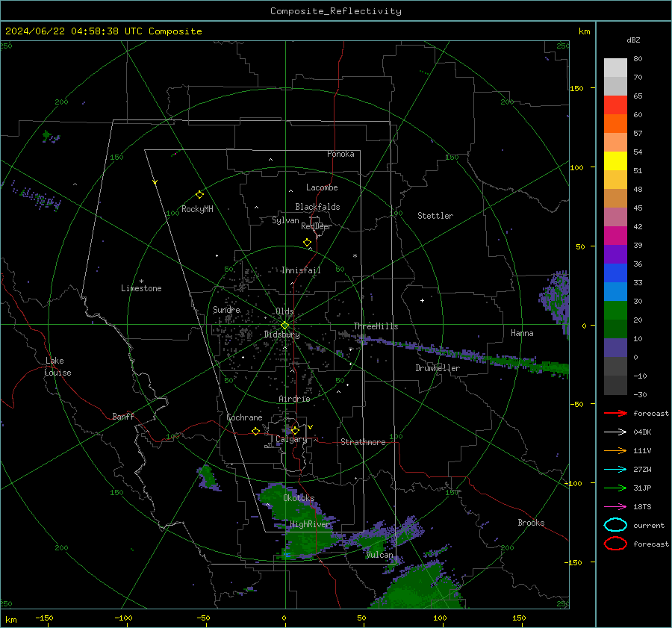Click the asterisk marker east of Innisfail

tap(355, 256)
